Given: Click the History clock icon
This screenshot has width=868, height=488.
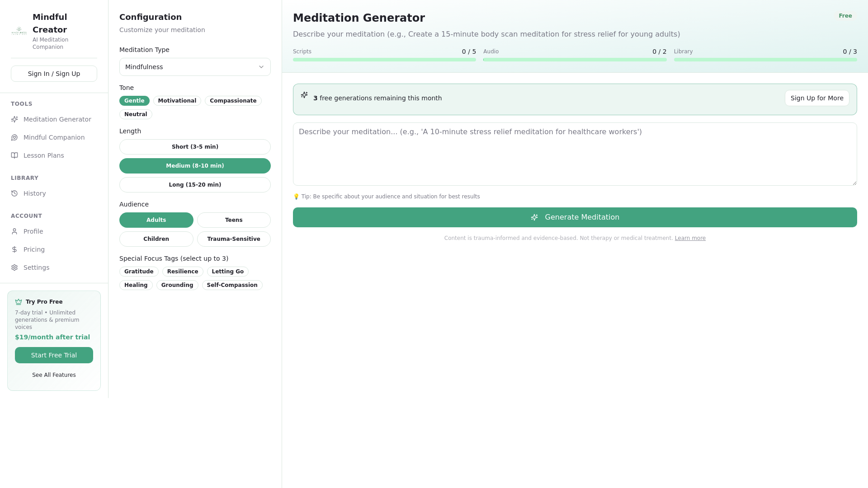Looking at the screenshot, I should (x=14, y=193).
